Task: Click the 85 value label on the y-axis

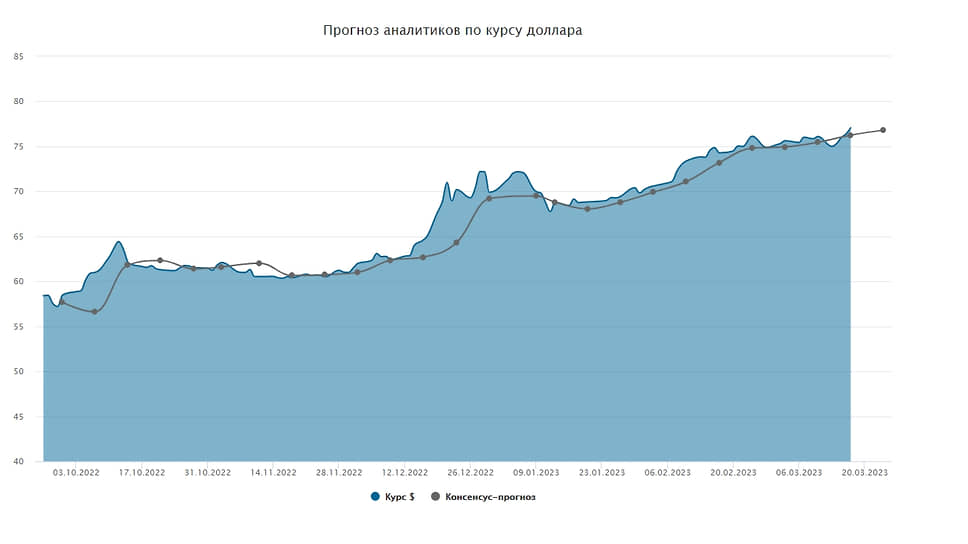Action: click(18, 56)
